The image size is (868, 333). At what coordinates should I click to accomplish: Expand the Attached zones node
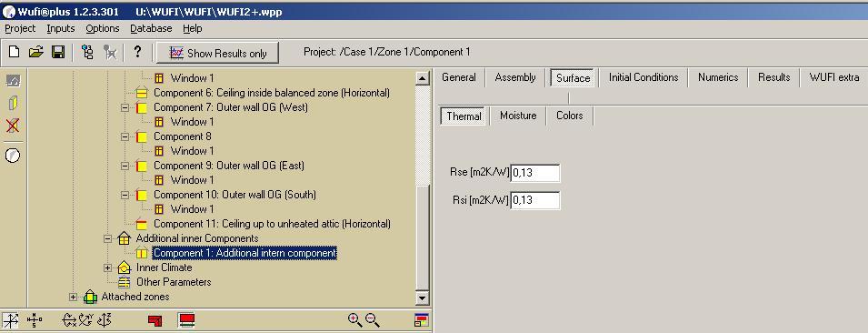click(73, 297)
